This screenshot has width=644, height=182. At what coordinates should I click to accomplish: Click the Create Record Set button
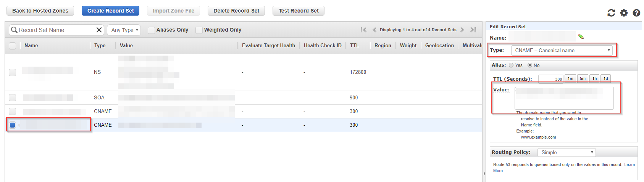click(110, 11)
